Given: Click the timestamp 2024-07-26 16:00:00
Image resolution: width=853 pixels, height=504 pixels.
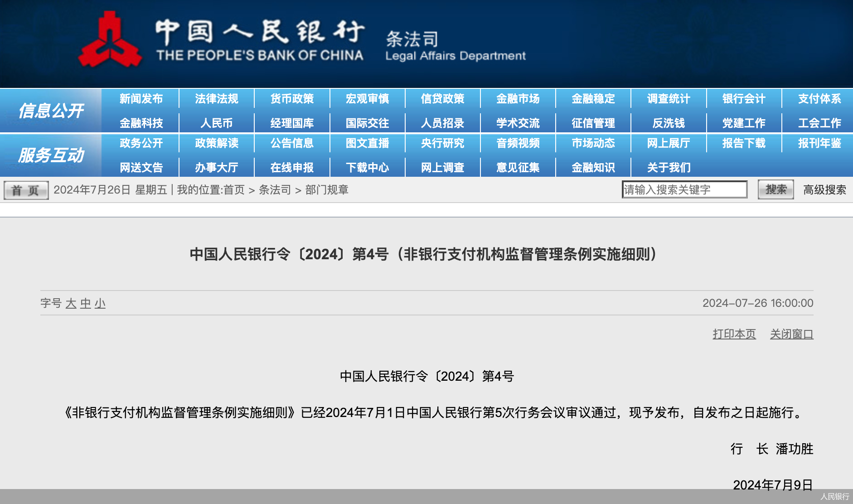Looking at the screenshot, I should pyautogui.click(x=758, y=303).
